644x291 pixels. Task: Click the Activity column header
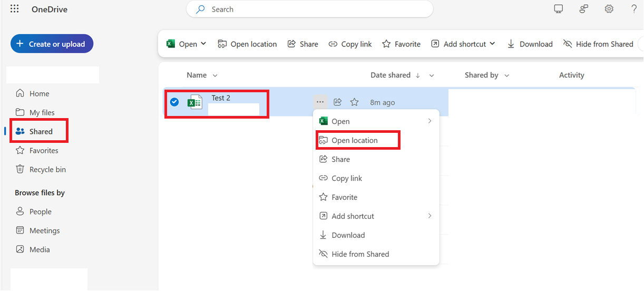572,75
